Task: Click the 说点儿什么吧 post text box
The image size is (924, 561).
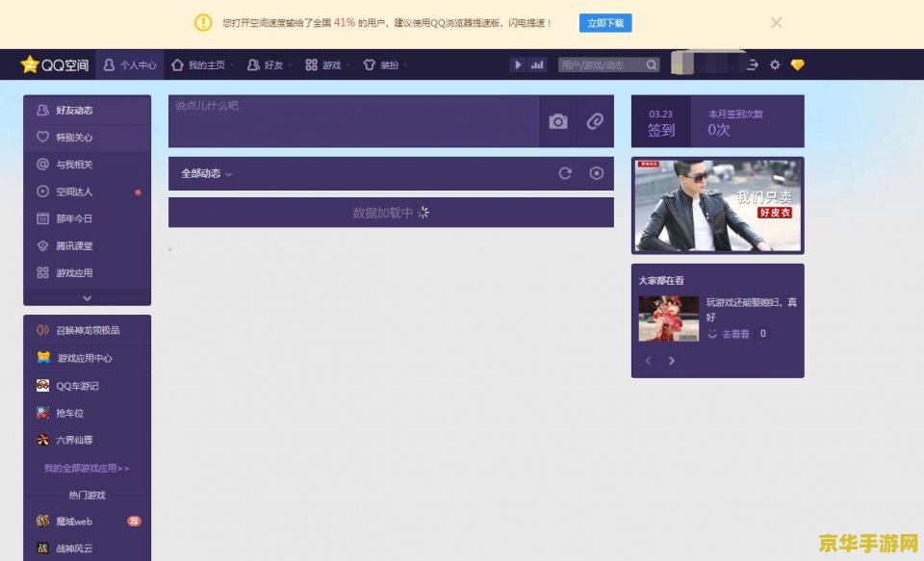Action: click(x=353, y=121)
